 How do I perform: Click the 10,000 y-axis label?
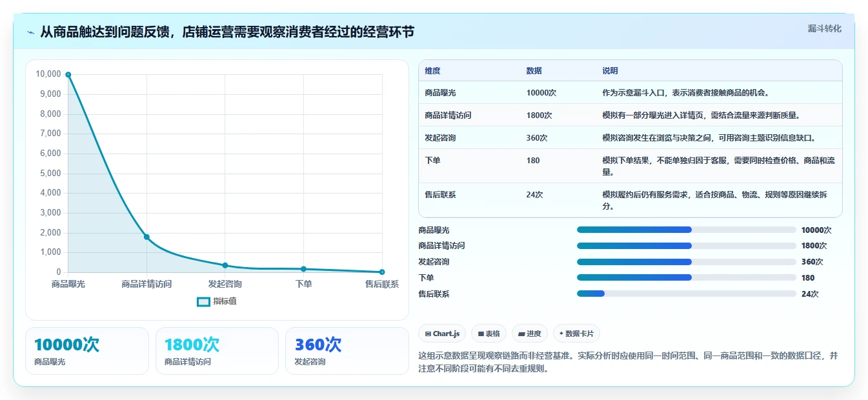pos(48,74)
